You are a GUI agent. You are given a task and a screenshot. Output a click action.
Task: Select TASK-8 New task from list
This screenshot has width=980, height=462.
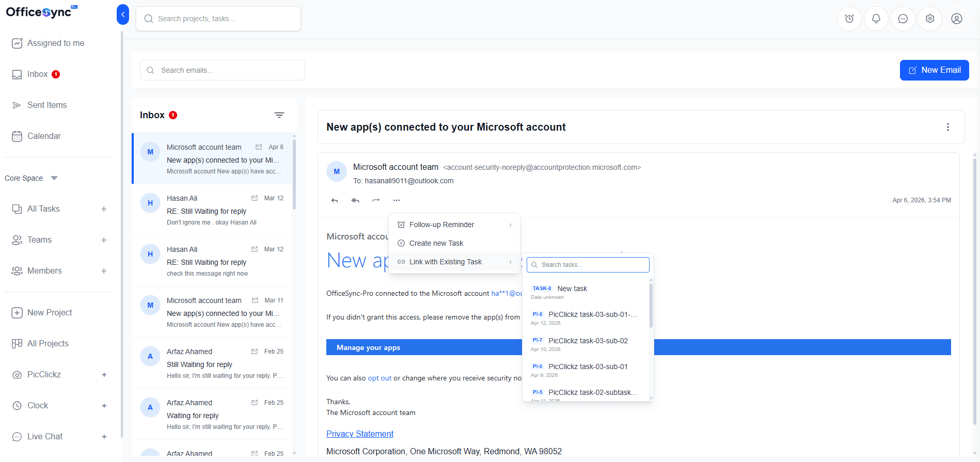586,292
